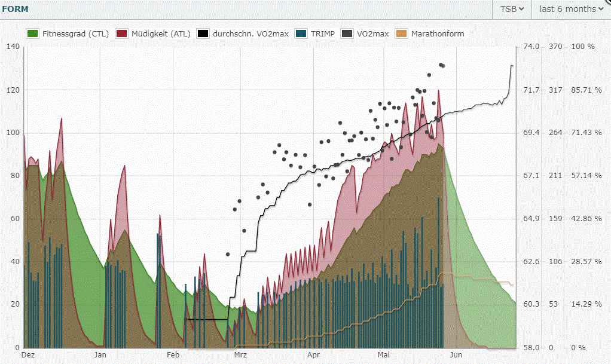Expand the last 6 months range selector

pyautogui.click(x=570, y=9)
